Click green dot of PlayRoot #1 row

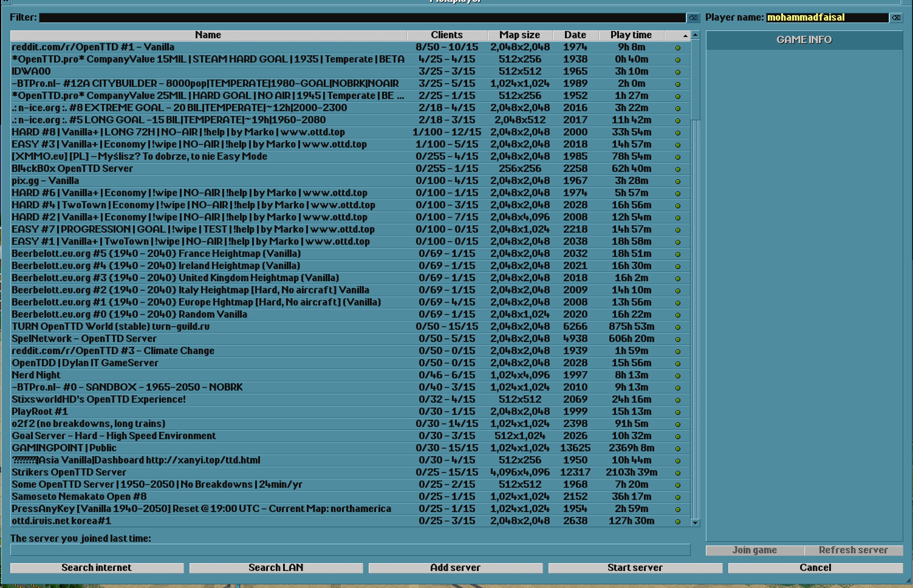click(678, 412)
